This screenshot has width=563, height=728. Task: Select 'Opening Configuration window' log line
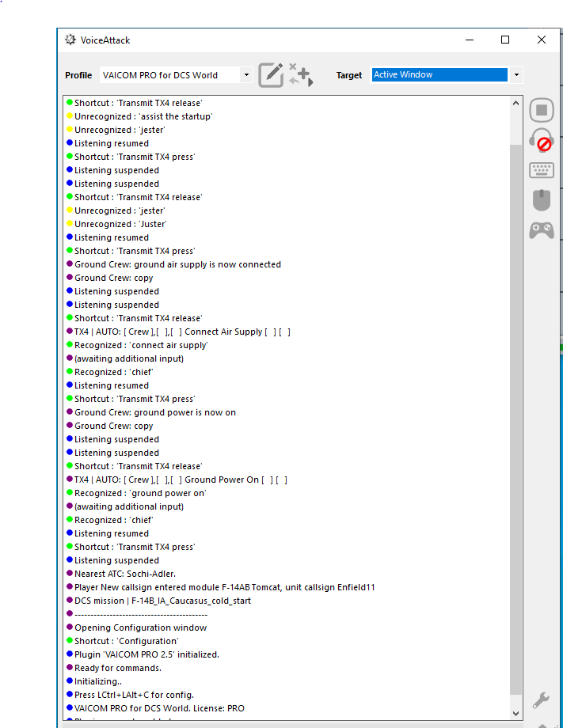(x=136, y=628)
